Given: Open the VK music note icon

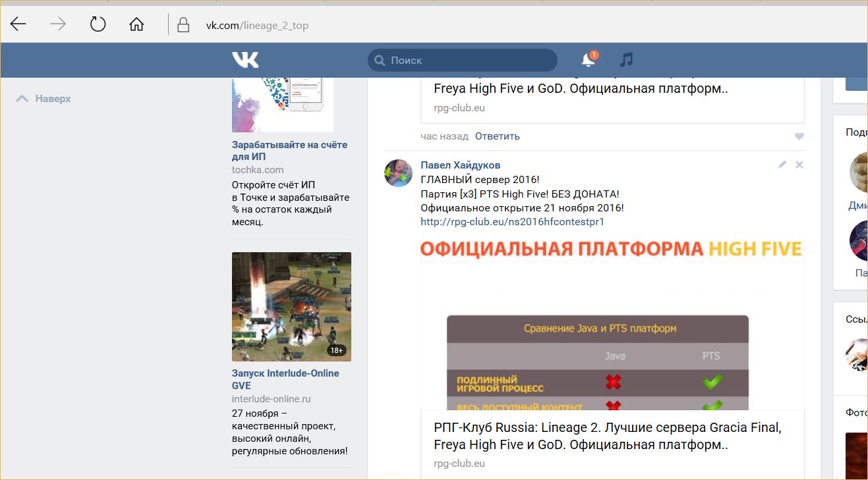Looking at the screenshot, I should coord(626,60).
